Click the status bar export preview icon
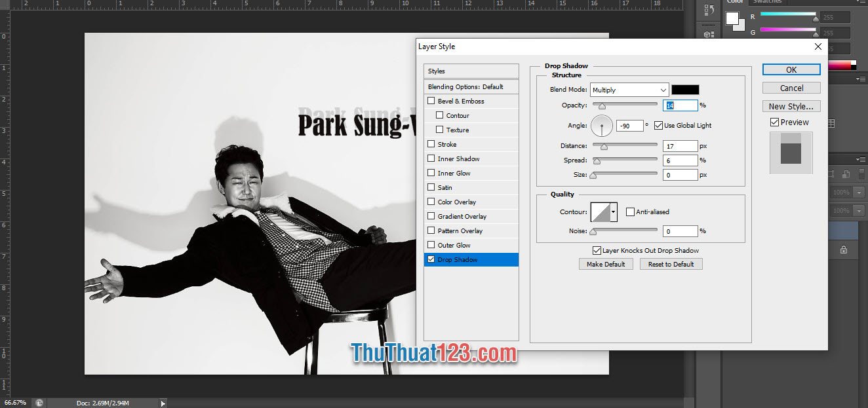The height and width of the screenshot is (408, 868). pos(39,403)
